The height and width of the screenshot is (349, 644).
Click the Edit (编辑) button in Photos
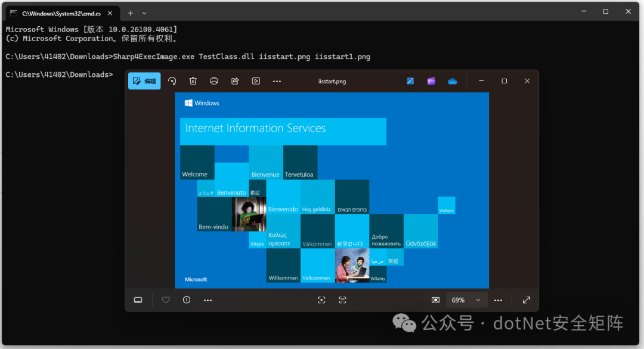(144, 81)
